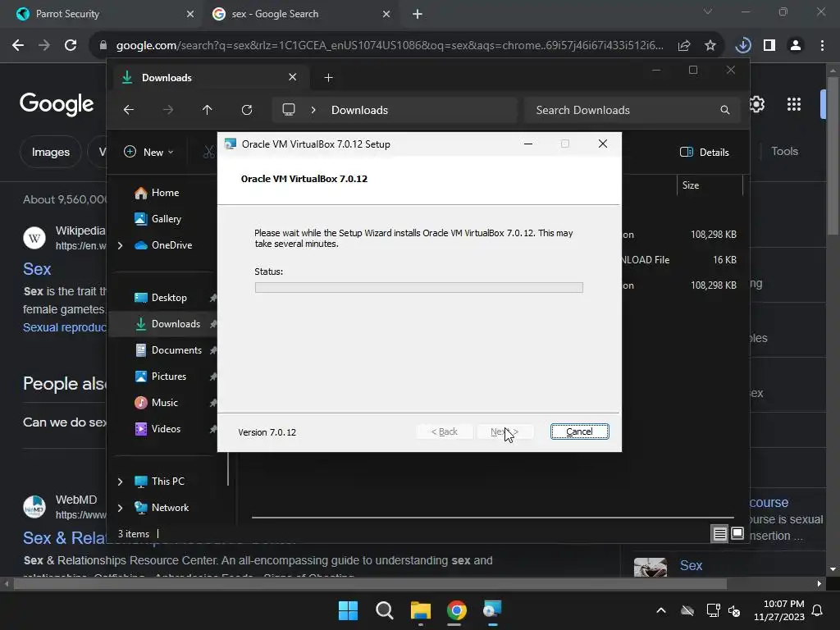Image resolution: width=840 pixels, height=630 pixels.
Task: Open the New dropdown in File Explorer
Action: point(149,152)
